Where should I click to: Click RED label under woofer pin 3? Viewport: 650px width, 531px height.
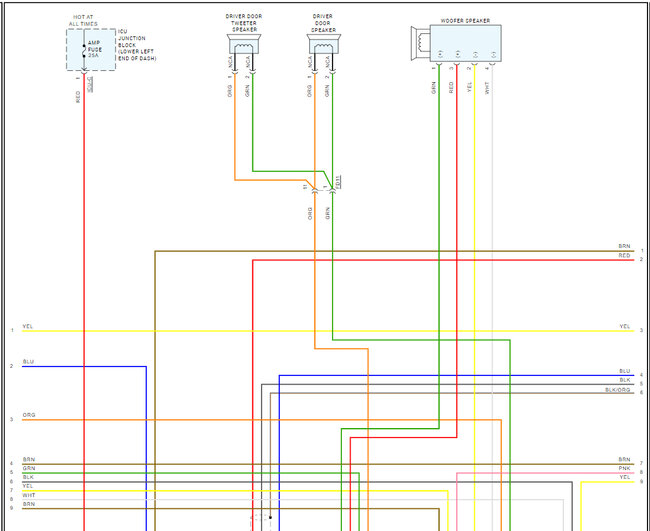coord(451,87)
